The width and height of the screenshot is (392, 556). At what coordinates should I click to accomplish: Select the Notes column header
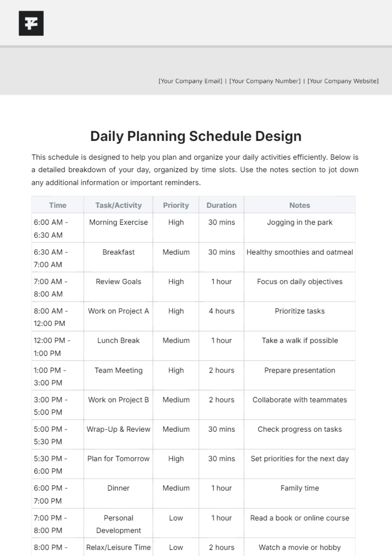[x=300, y=205]
